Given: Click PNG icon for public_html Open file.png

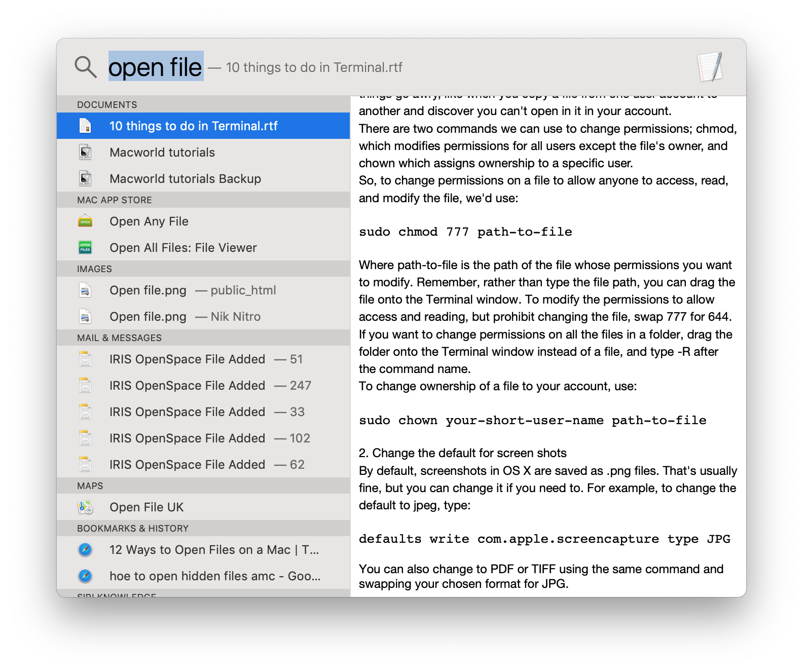Looking at the screenshot, I should 85,290.
